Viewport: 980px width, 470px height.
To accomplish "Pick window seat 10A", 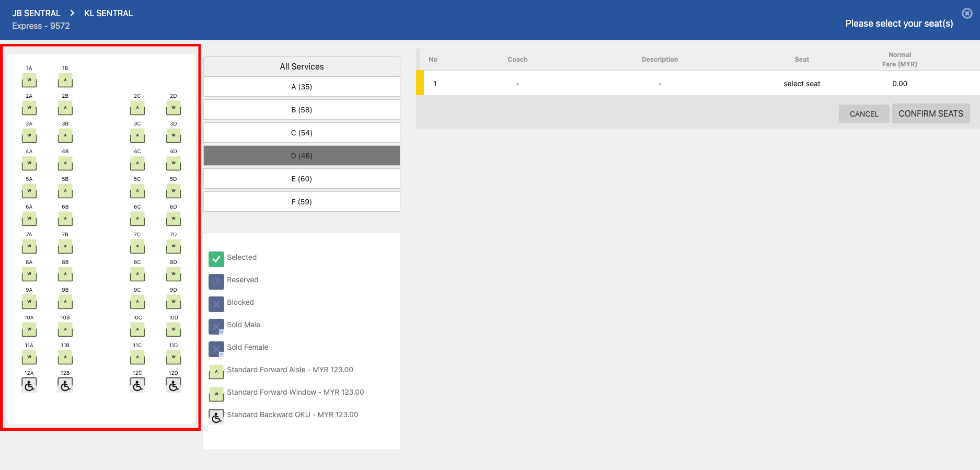I will [29, 330].
